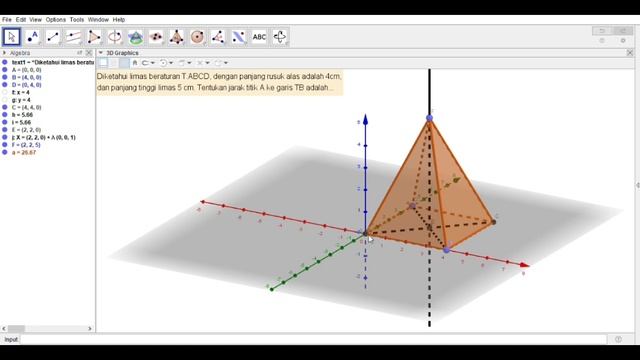Collapse the 3D Graphics style bar triangle

pos(101,53)
